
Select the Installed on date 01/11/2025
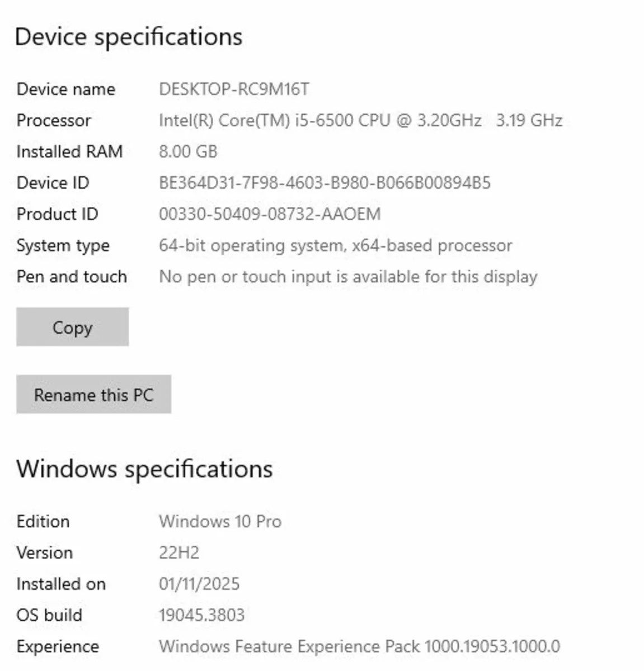[199, 583]
